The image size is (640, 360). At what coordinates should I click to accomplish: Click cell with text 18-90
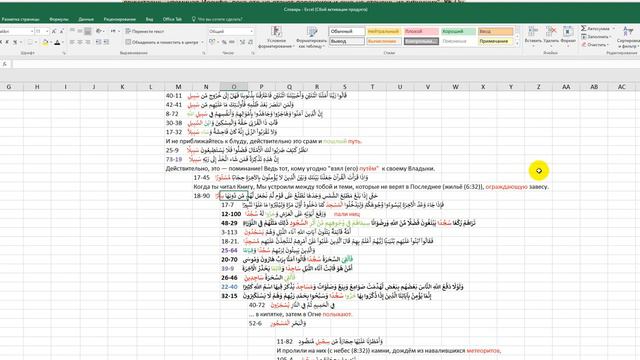click(x=202, y=196)
